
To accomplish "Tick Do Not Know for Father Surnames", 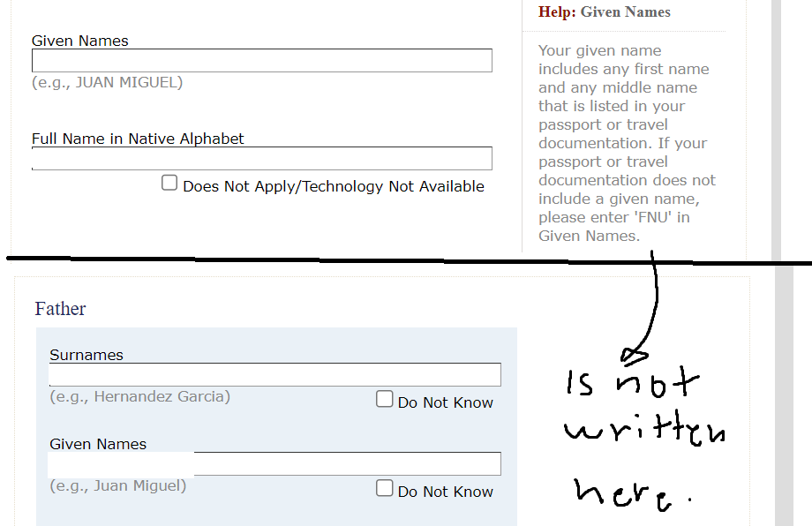I will pos(384,400).
